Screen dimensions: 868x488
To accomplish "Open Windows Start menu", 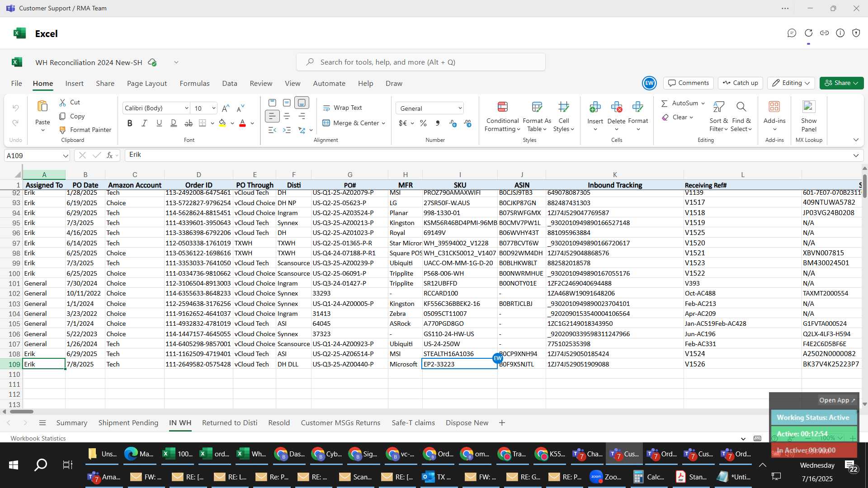I will (x=14, y=465).
